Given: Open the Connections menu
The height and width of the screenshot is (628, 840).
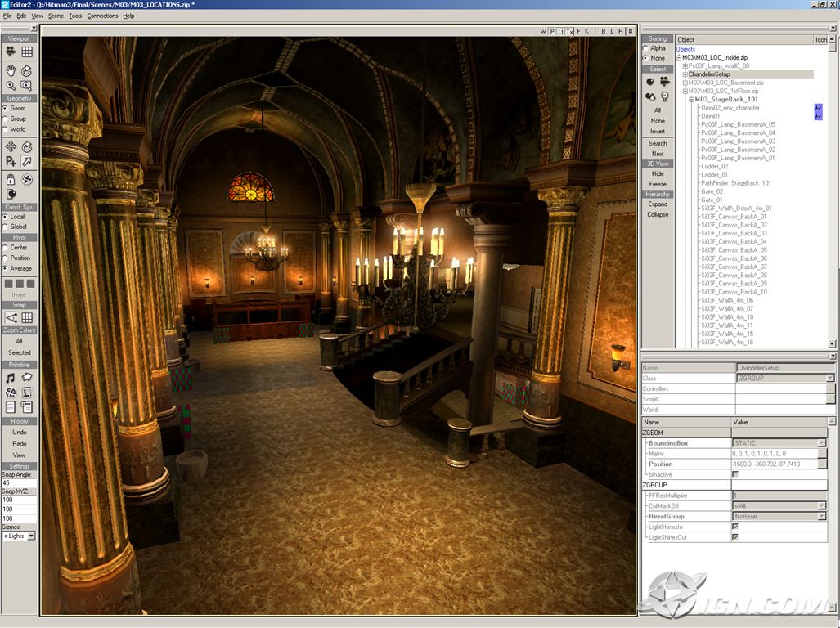Looking at the screenshot, I should pyautogui.click(x=102, y=16).
